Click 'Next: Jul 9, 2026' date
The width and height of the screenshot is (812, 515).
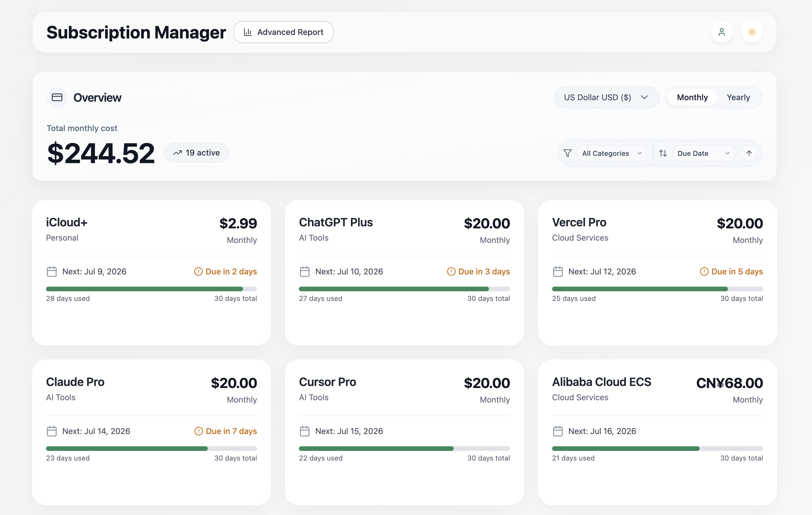pos(94,272)
